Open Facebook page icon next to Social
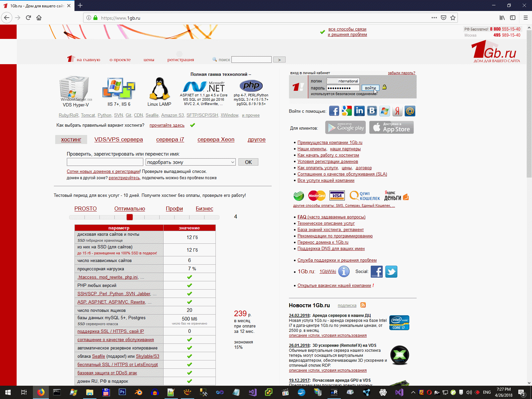Image resolution: width=532 pixels, height=399 pixels. click(x=377, y=272)
